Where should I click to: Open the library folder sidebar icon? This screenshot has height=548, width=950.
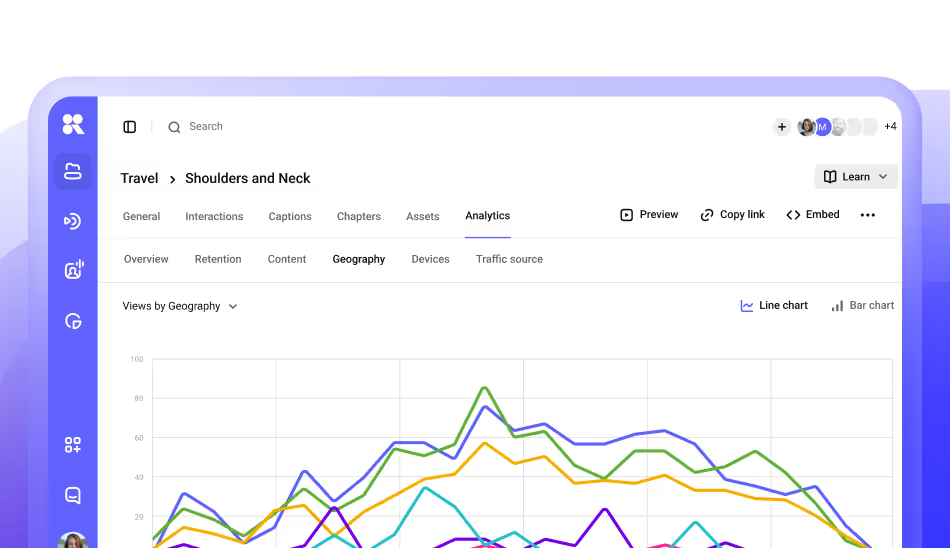point(73,172)
